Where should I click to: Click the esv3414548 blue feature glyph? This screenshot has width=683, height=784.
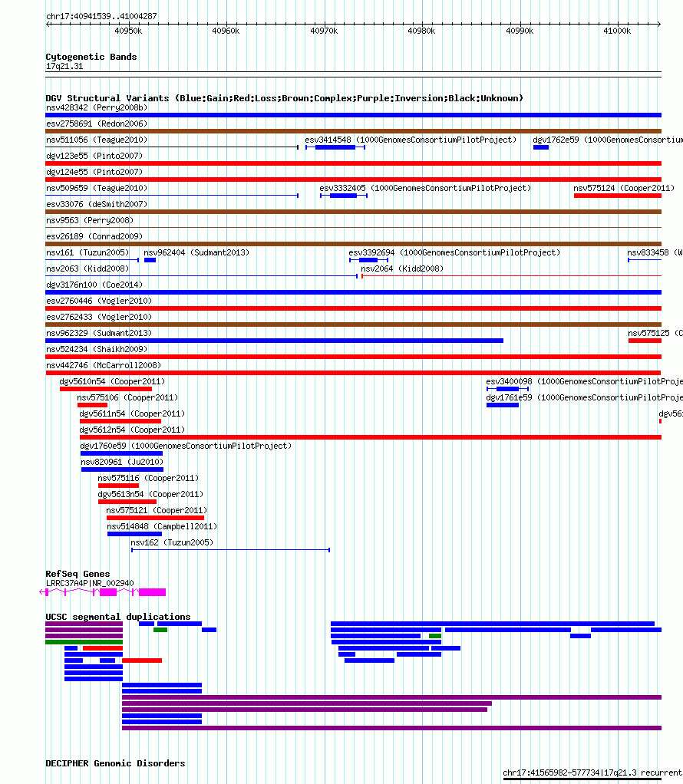tap(335, 147)
